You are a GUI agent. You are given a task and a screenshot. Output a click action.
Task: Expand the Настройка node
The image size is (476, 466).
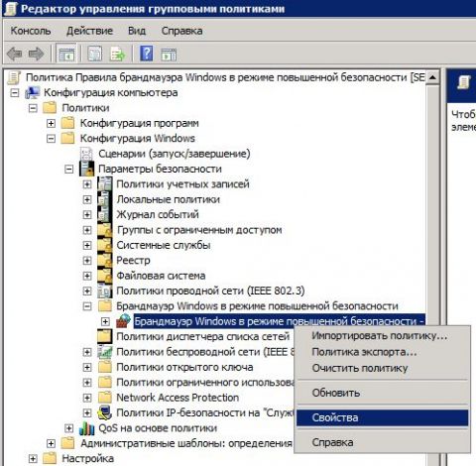point(33,459)
